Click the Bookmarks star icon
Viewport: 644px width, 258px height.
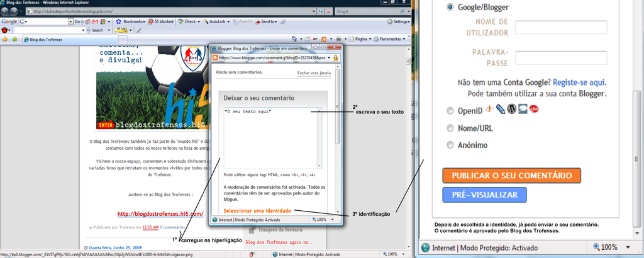pos(119,21)
